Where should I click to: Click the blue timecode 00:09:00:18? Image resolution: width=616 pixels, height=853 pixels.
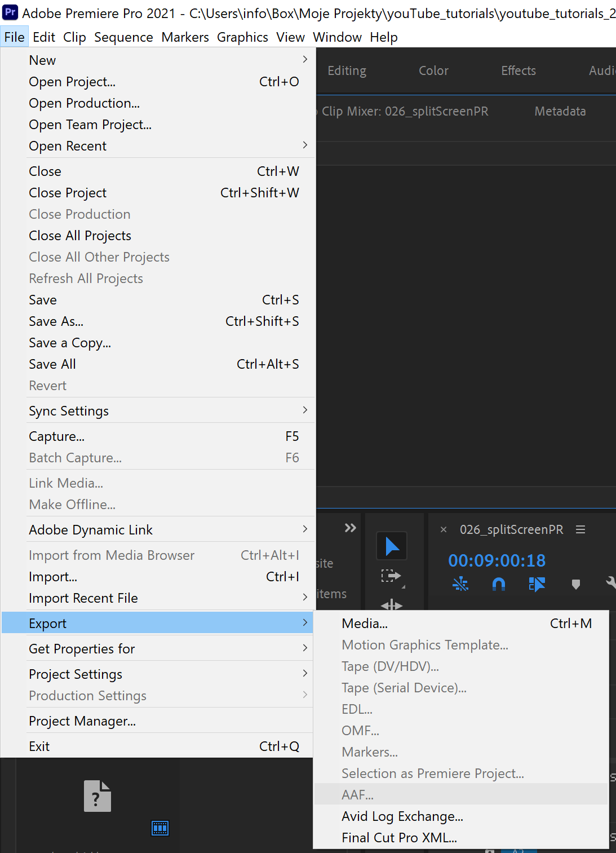click(x=497, y=560)
